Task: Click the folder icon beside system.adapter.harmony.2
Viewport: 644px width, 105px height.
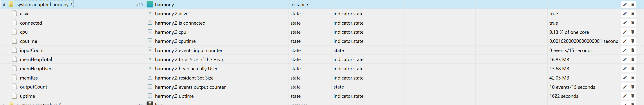Action: pyautogui.click(x=11, y=4)
